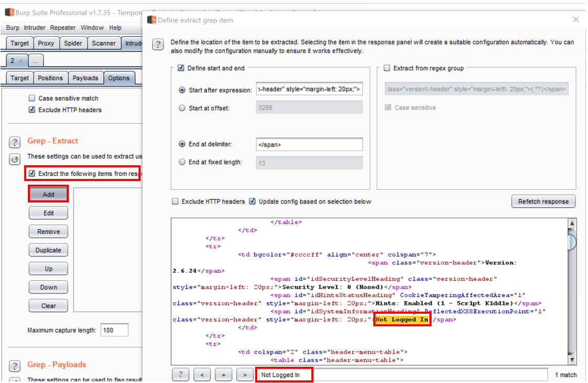This screenshot has height=383, width=588.
Task: Click the Grep - Extract help question-mark icon
Action: [x=15, y=142]
